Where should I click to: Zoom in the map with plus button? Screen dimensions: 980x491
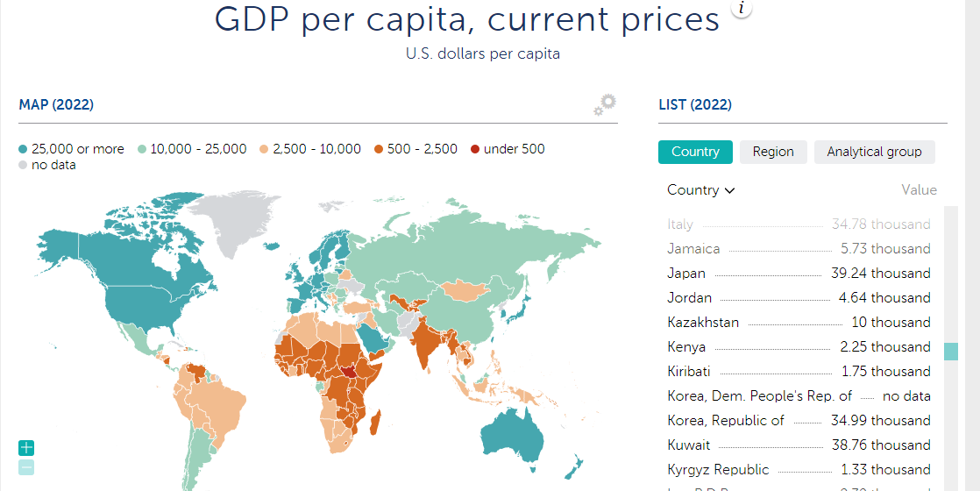(x=26, y=448)
